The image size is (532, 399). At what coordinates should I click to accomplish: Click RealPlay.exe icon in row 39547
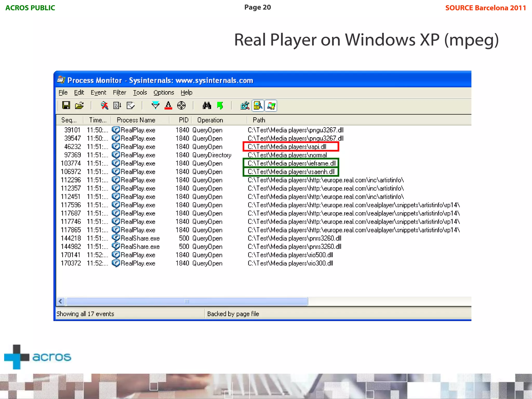point(116,138)
